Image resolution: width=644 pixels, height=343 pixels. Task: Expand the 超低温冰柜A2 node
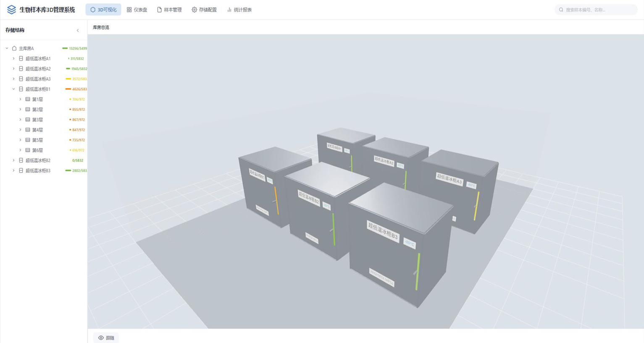click(13, 68)
